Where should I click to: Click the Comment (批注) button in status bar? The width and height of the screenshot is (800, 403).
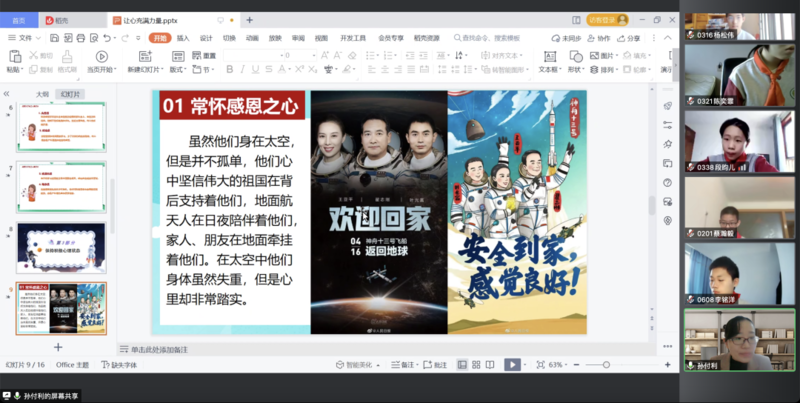(435, 365)
